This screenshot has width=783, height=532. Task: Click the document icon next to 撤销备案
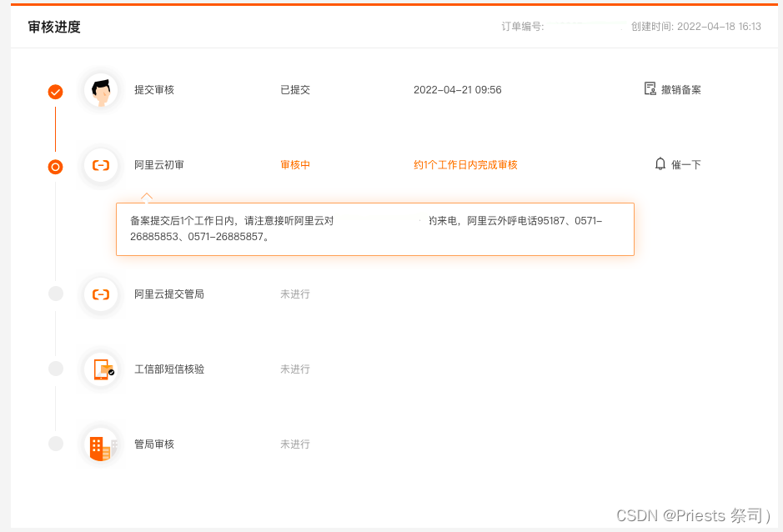pos(650,89)
